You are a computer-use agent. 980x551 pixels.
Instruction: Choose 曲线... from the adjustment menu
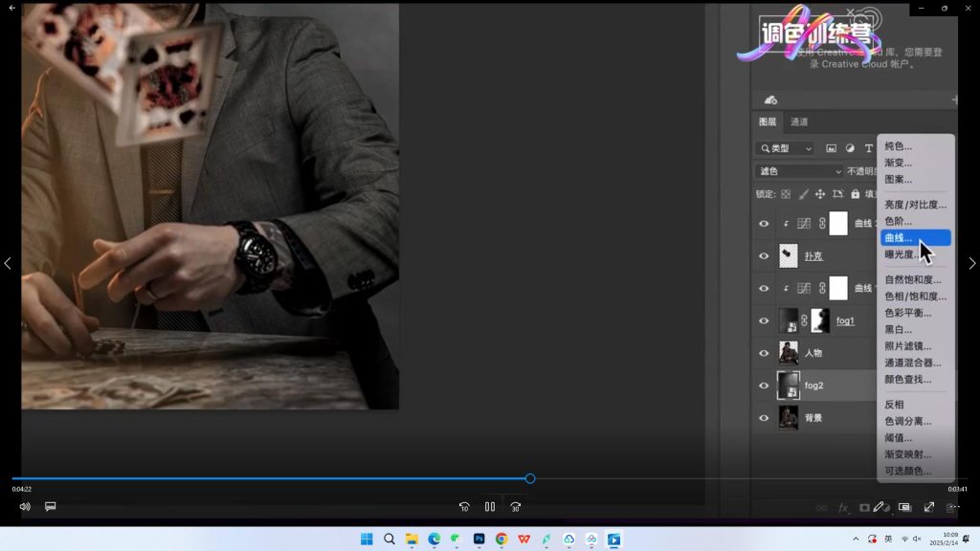pyautogui.click(x=914, y=238)
